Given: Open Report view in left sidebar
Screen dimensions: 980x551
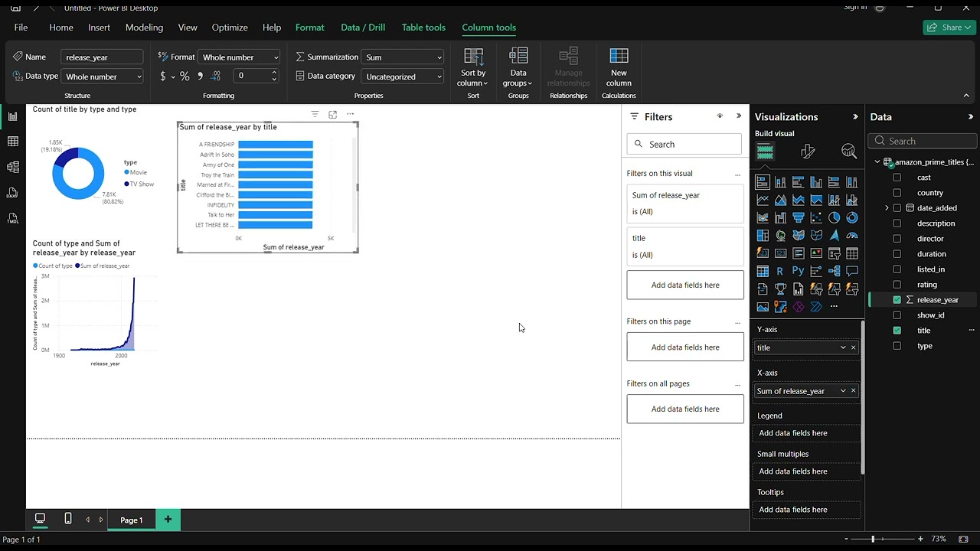Looking at the screenshot, I should (x=12, y=116).
